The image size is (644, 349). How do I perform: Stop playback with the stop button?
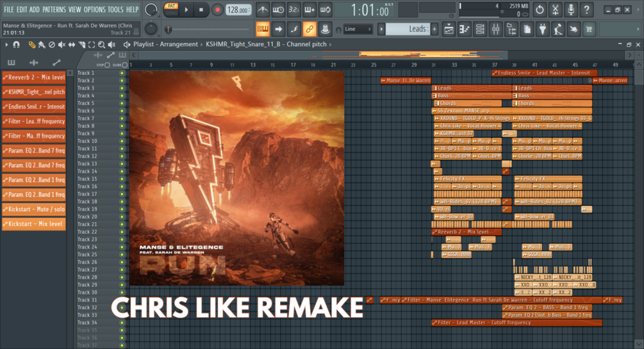point(201,10)
